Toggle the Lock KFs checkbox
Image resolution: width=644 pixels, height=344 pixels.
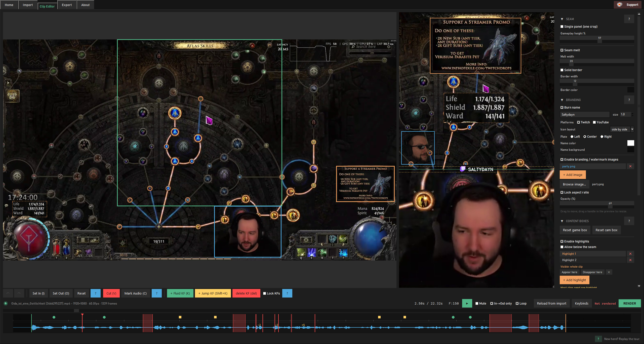[x=265, y=293]
